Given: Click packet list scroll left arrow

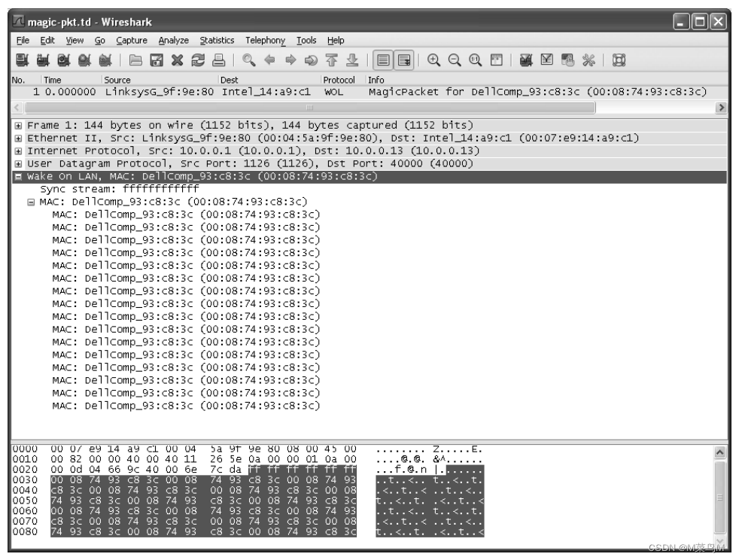Looking at the screenshot, I should point(17,108).
